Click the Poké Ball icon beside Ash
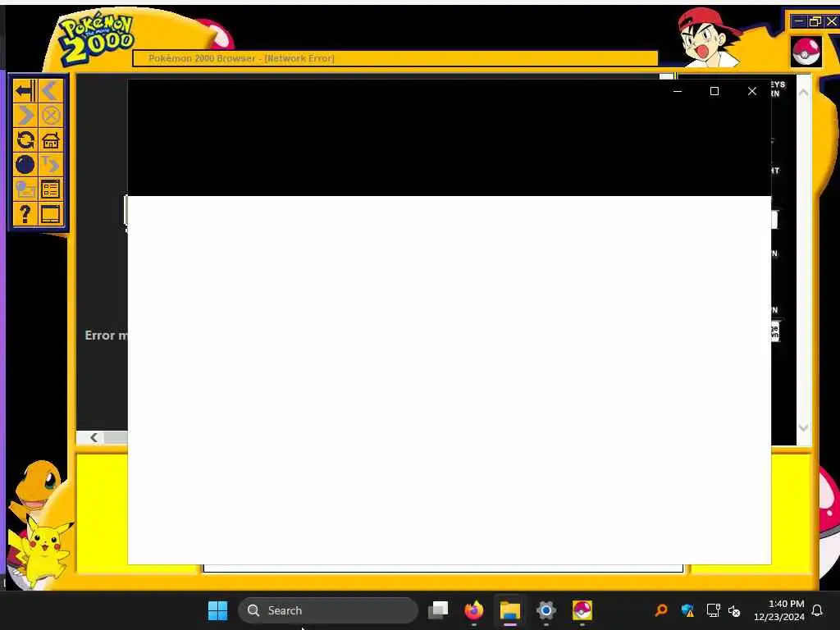This screenshot has height=630, width=840. point(806,52)
